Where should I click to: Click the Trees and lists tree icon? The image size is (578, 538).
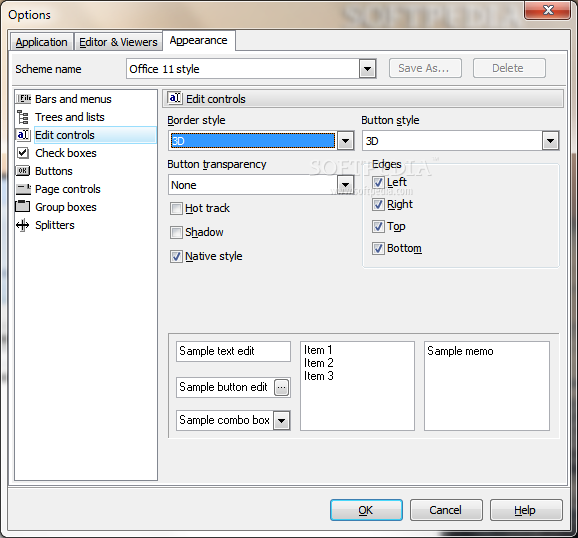coord(23,117)
